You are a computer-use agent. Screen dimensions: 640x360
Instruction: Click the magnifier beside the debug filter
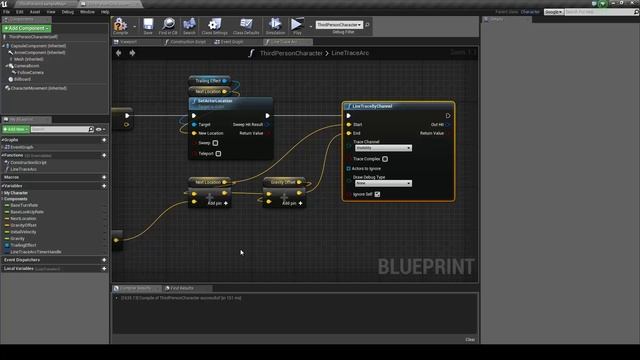click(367, 25)
